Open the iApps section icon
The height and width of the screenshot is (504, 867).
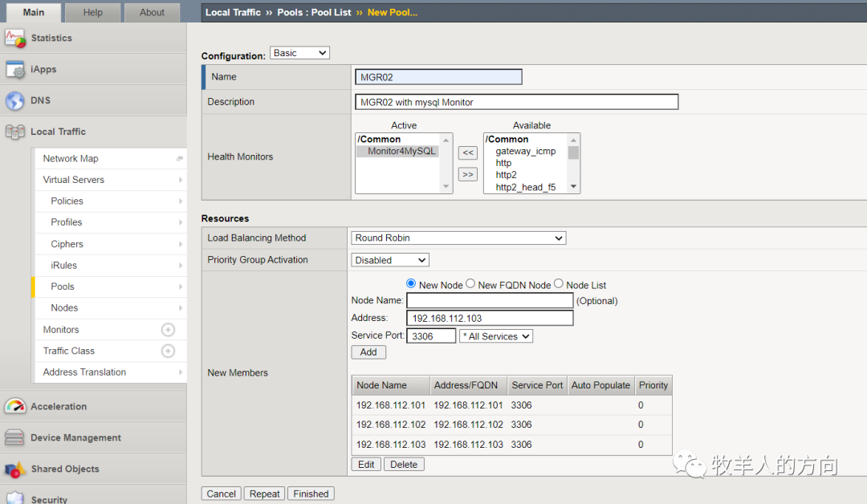15,70
